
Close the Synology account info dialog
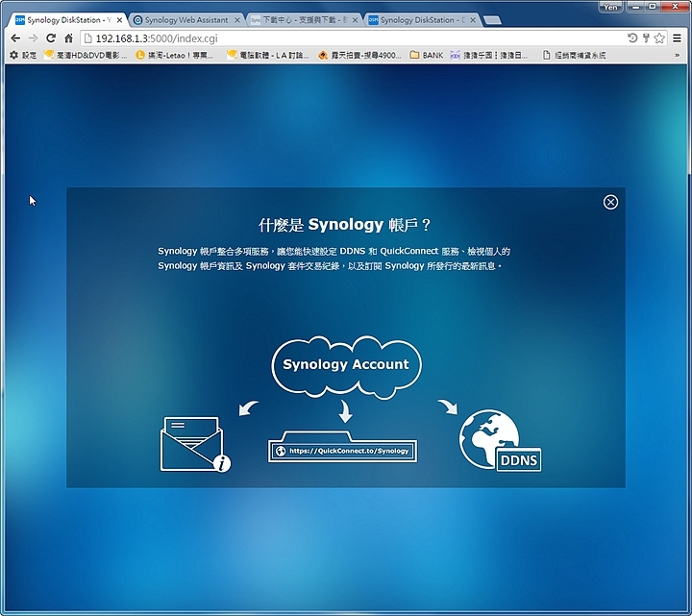point(610,202)
